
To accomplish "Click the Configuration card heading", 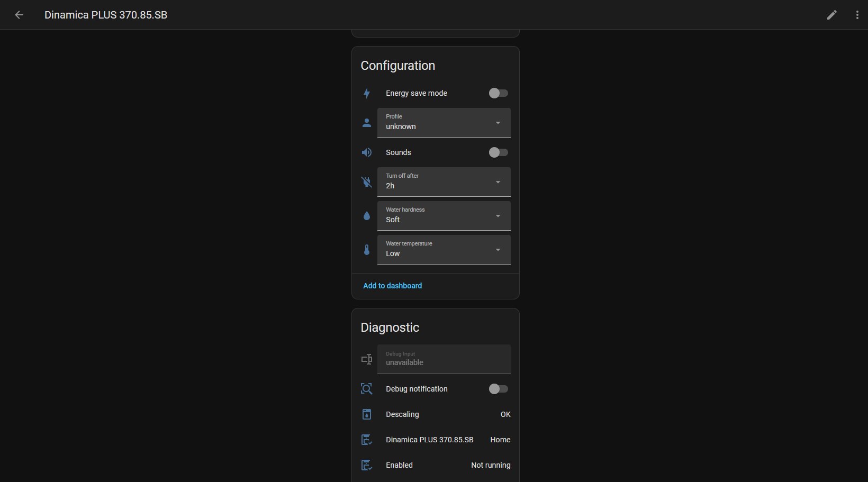I will (x=398, y=66).
